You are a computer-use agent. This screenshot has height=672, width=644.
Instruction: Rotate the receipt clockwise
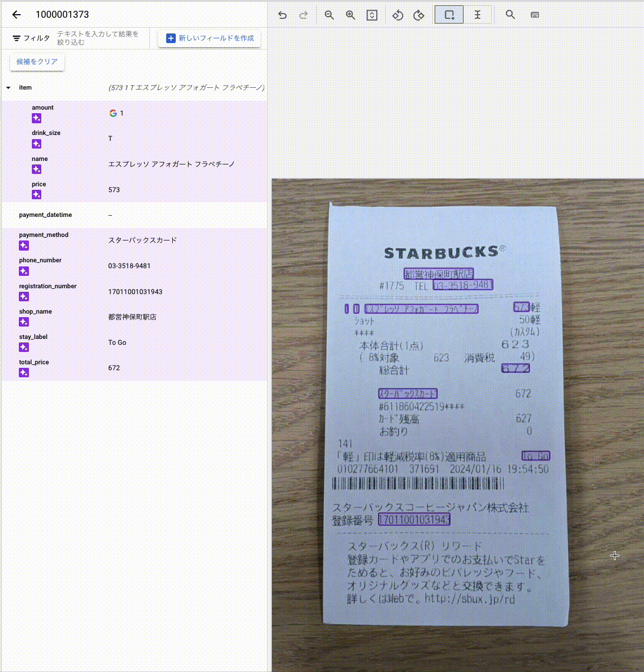coord(419,15)
